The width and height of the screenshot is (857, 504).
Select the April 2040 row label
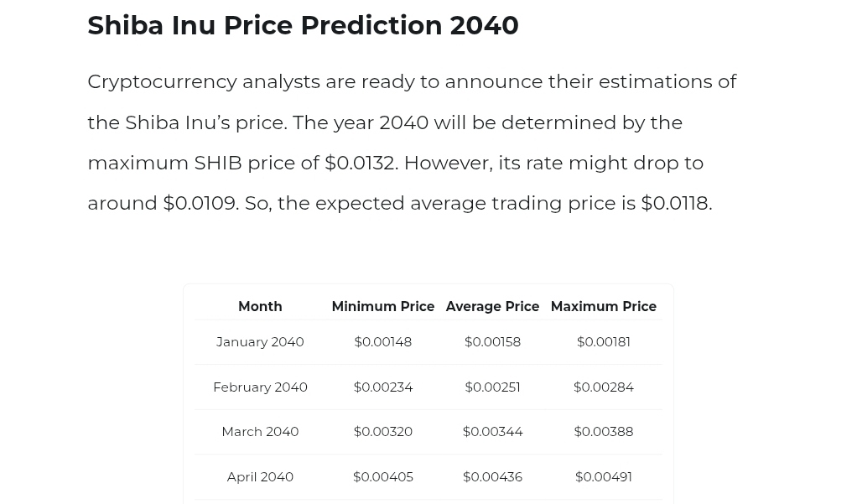260,477
